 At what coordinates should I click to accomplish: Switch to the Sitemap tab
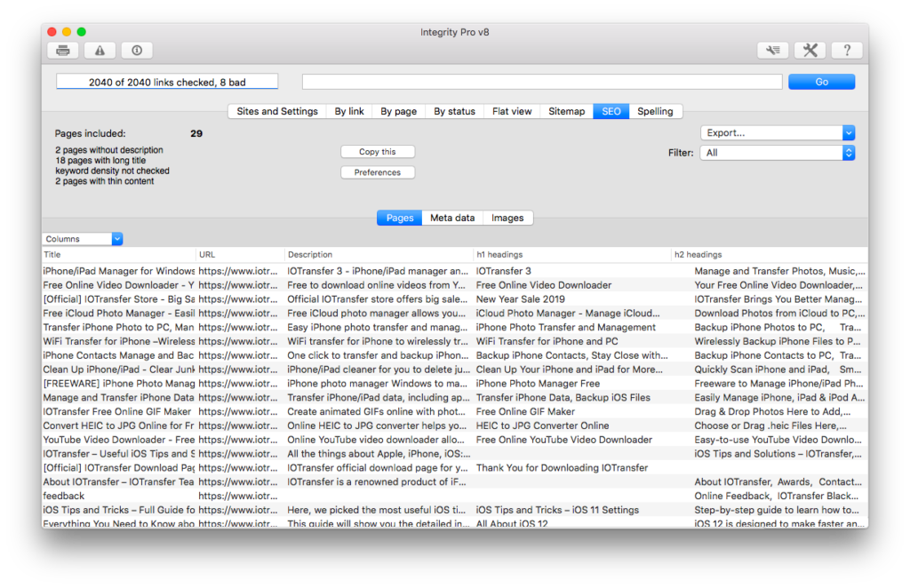point(566,112)
